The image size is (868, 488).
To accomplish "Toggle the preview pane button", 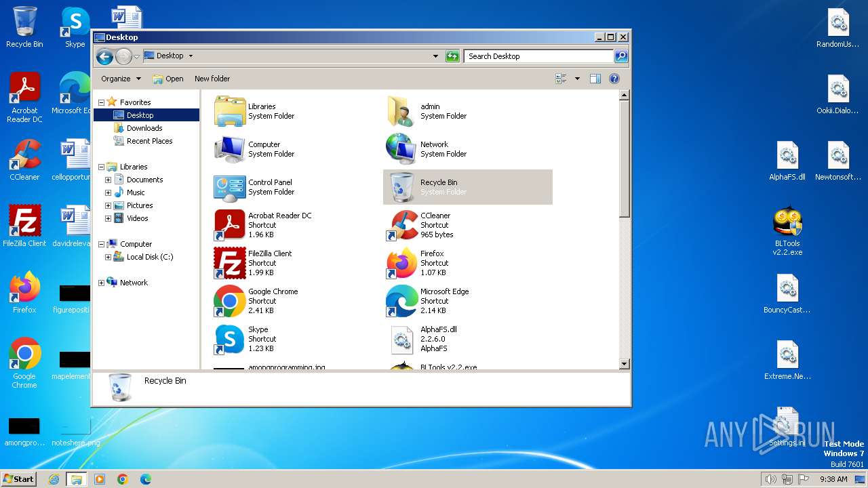I will (x=595, y=79).
